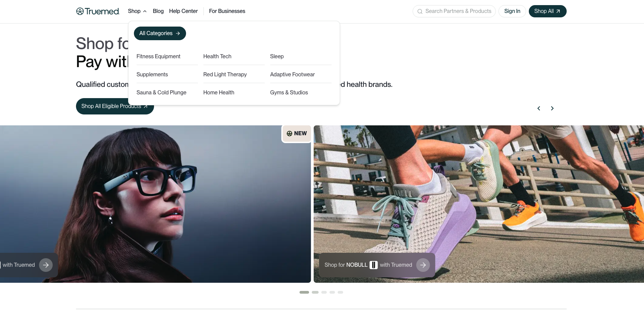Viewport: 644px width, 325px height.
Task: Select the first carousel pagination dot
Action: tap(304, 292)
